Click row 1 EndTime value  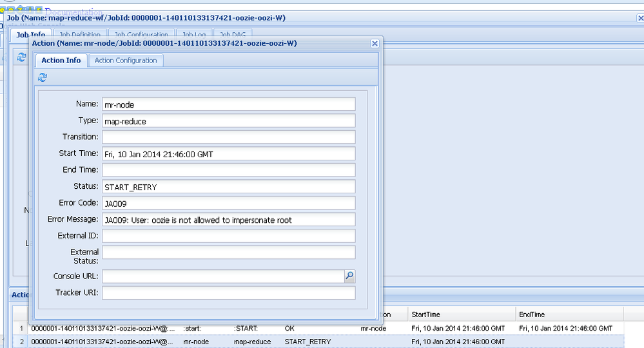tap(565, 328)
